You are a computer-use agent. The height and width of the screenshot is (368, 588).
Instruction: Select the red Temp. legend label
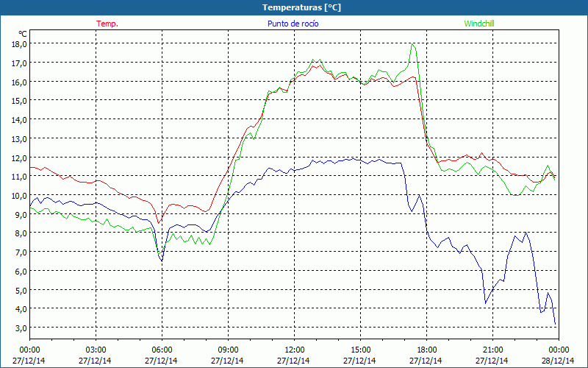[x=107, y=24]
